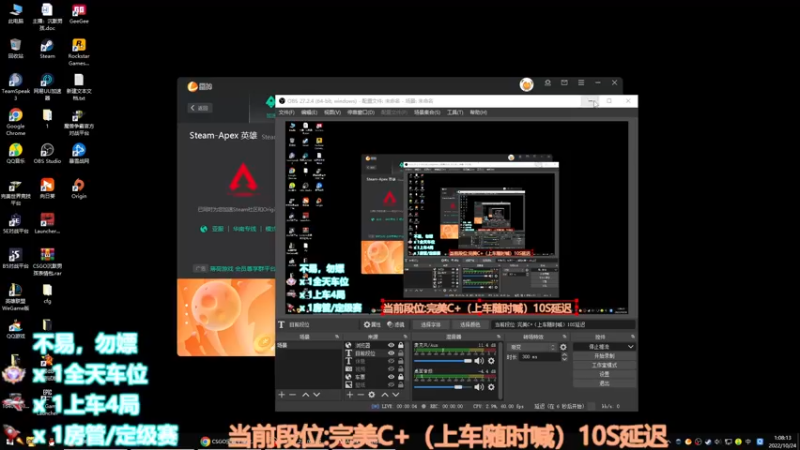Screen dimensions: 800x450
Task: Toggle eye icon of the image source row
Action: coord(391,385)
